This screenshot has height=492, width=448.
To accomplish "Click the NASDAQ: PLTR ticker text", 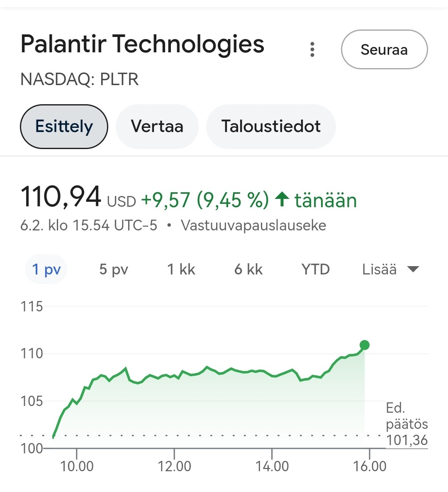I will tap(79, 79).
